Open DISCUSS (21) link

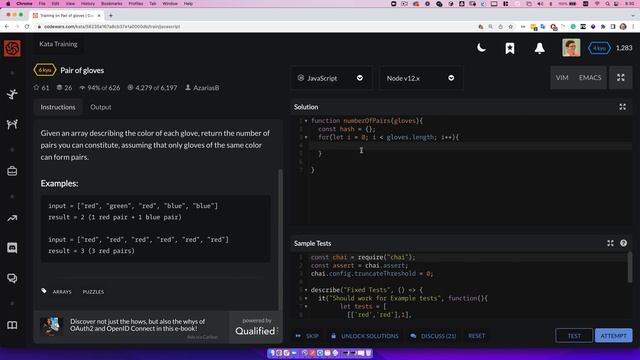click(x=433, y=336)
